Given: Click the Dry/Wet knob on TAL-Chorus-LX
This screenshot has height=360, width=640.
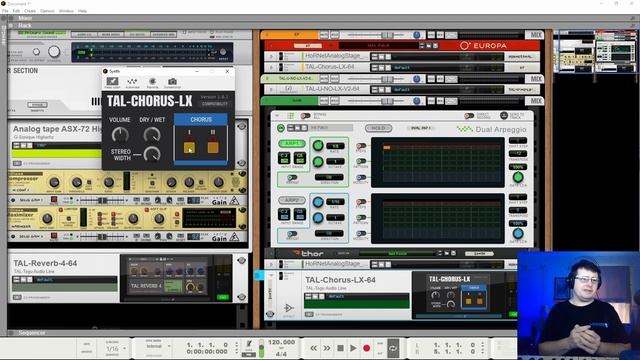Looking at the screenshot, I should [x=152, y=135].
